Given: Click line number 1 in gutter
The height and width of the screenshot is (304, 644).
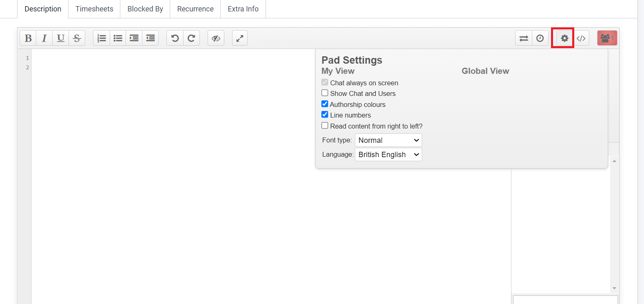Looking at the screenshot, I should tap(27, 58).
